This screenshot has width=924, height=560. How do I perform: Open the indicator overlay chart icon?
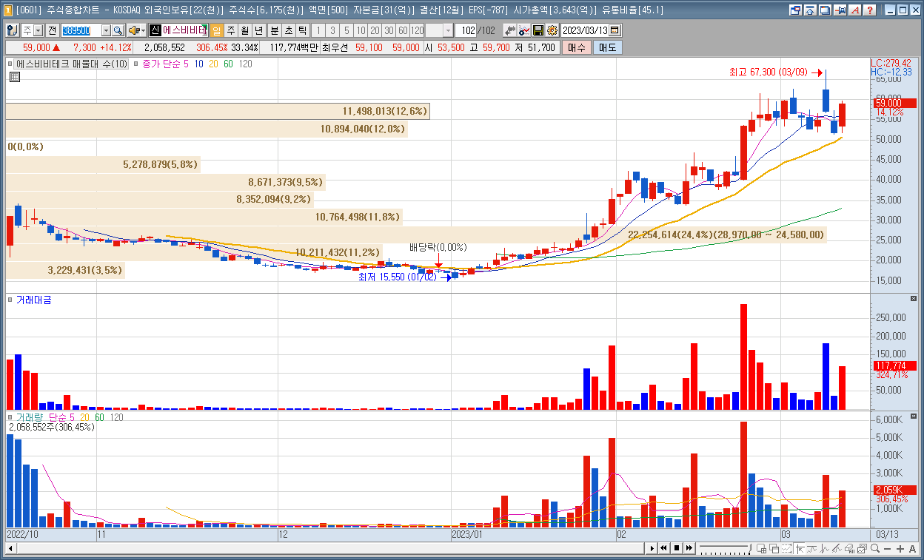click(524, 30)
